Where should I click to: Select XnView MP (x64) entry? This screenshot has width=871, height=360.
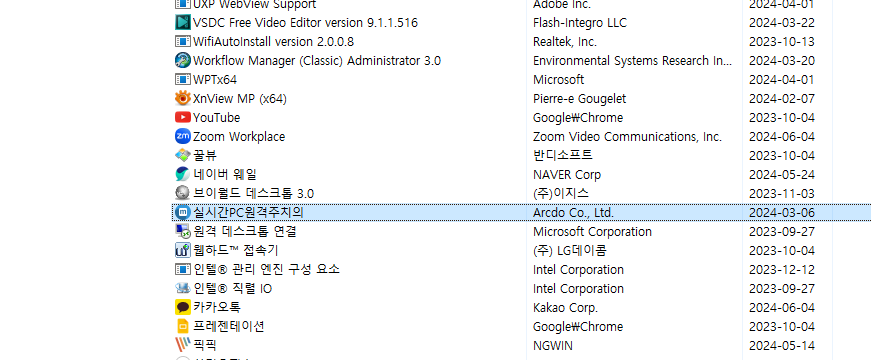pyautogui.click(x=239, y=99)
